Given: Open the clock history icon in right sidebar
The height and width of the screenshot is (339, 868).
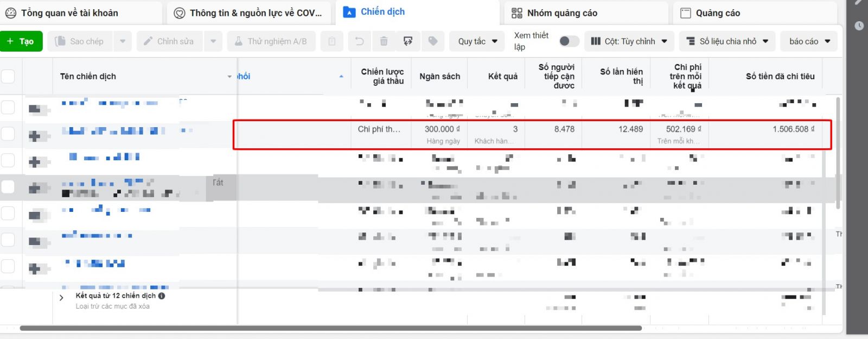Looking at the screenshot, I should point(859,26).
